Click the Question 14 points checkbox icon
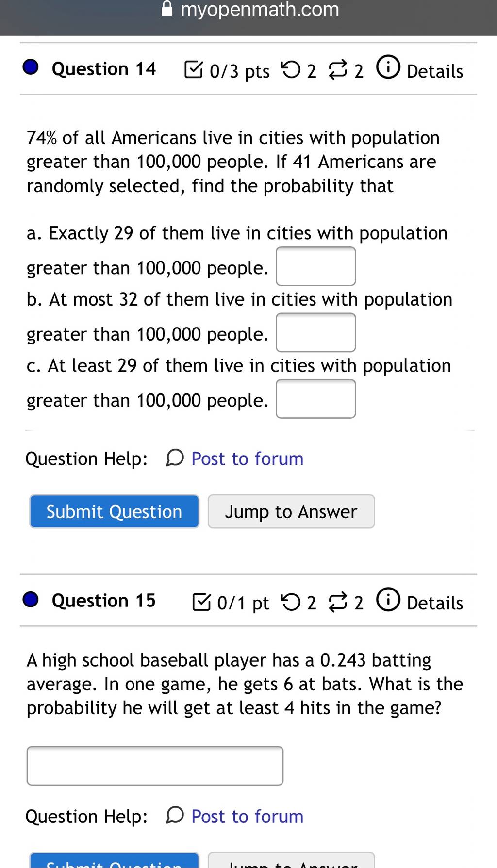 [194, 69]
